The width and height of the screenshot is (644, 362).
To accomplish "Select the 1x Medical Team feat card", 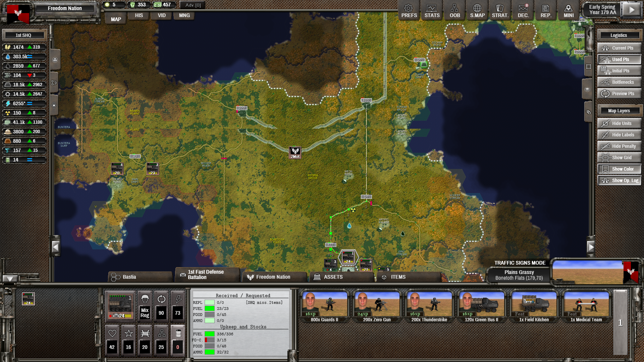I will tap(586, 307).
